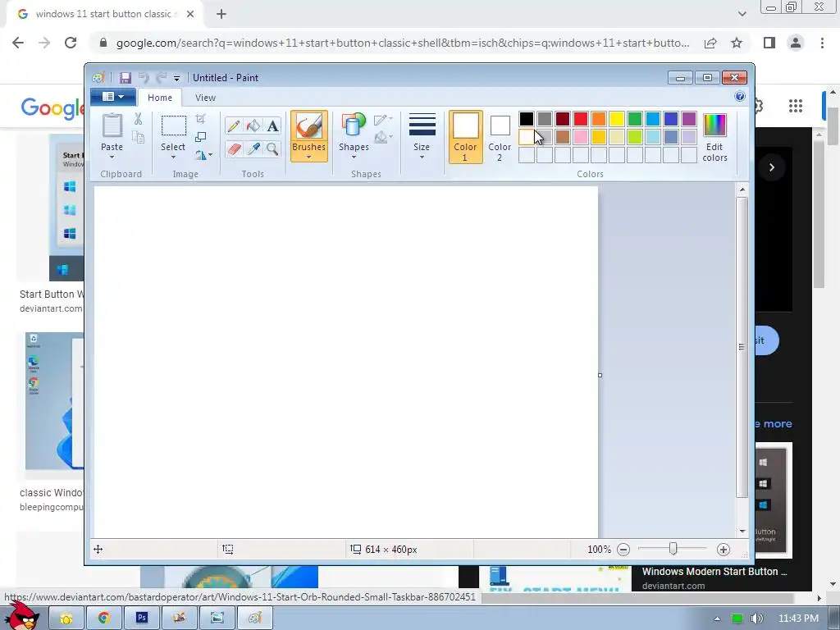This screenshot has height=630, width=840.
Task: Close the Chrome tab 'windows 11 start button classic'
Action: coord(190,15)
